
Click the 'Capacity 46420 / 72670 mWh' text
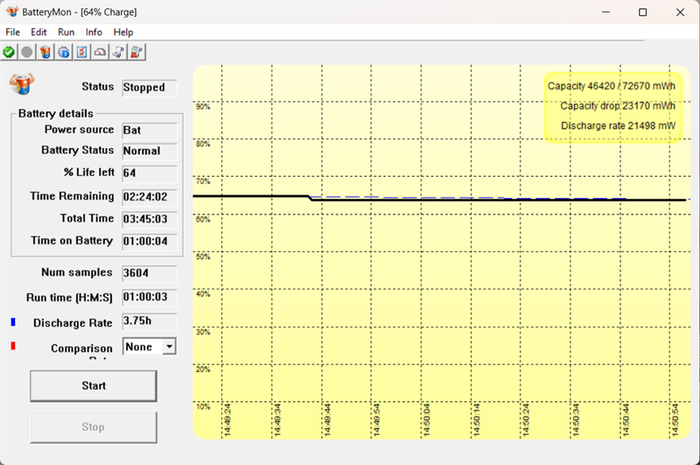coord(611,86)
